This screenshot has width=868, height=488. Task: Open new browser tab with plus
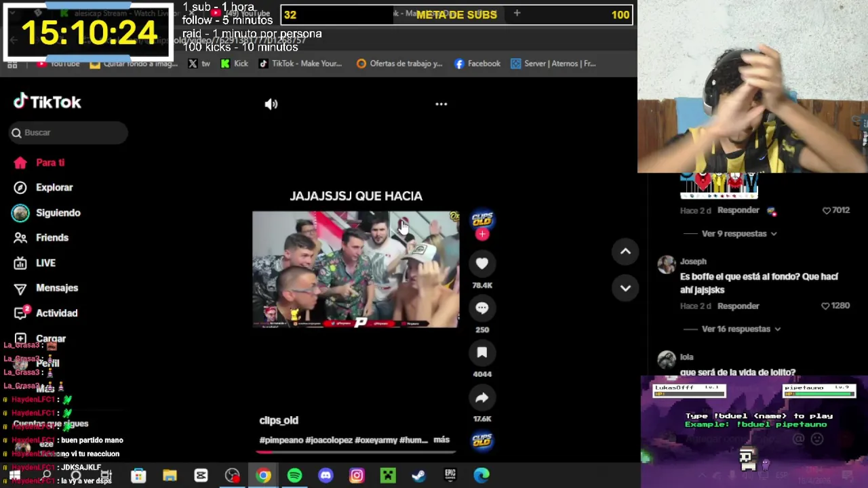click(517, 13)
